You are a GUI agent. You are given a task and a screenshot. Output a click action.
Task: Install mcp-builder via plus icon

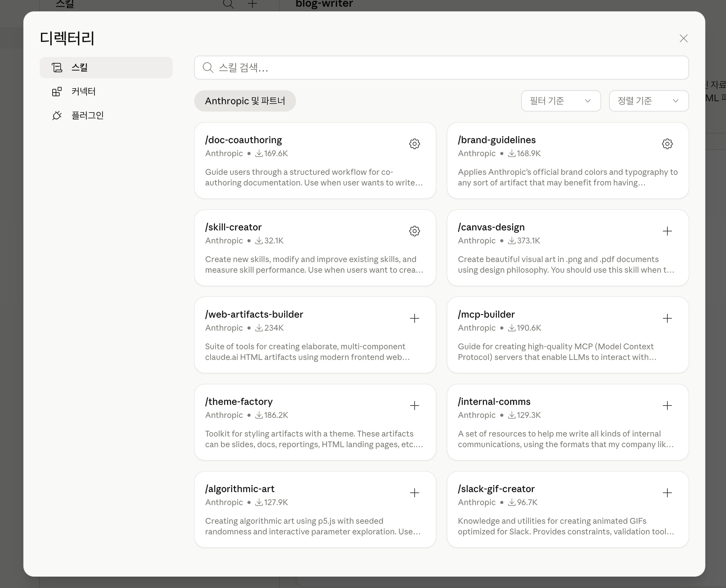667,318
